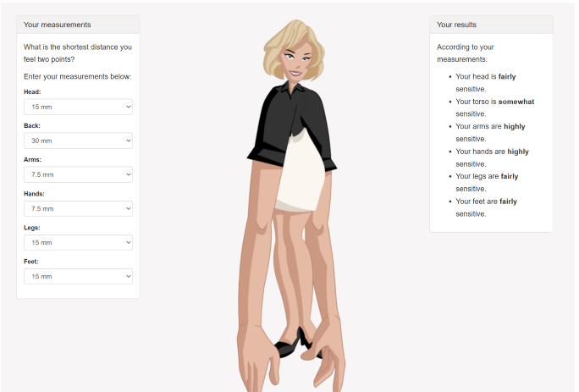This screenshot has width=579, height=392.
Task: Open the Back measurement dropdown
Action: (78, 141)
